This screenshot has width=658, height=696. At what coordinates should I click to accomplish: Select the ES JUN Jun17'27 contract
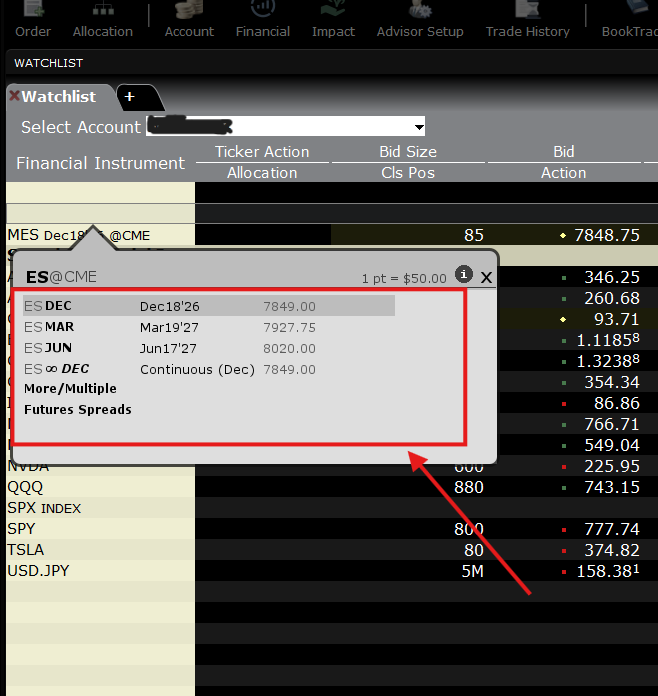209,348
